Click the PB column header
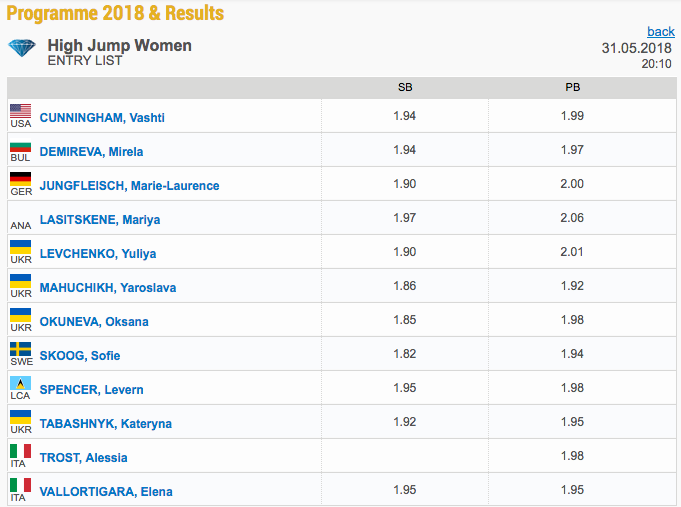Viewport: 681px width, 507px height. click(572, 87)
